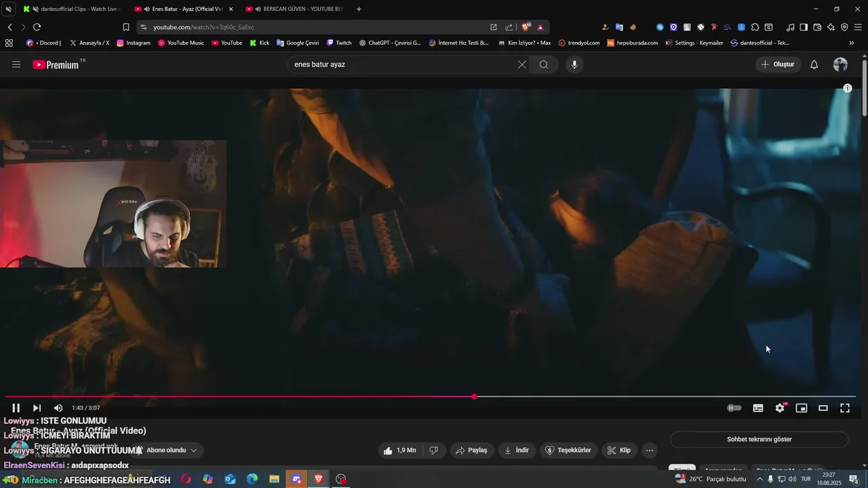Open the tab-muted icon in tab strip
The width and height of the screenshot is (868, 488).
[x=8, y=9]
